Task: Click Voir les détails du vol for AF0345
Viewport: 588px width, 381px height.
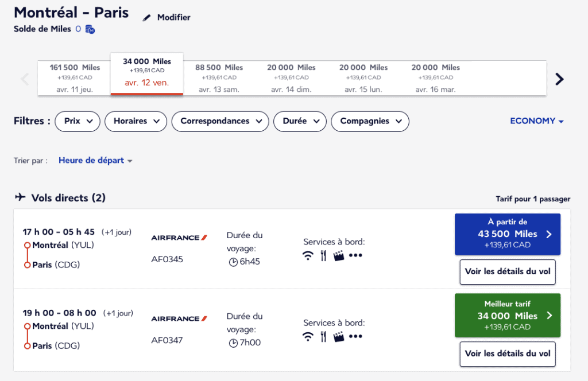Action: 507,272
